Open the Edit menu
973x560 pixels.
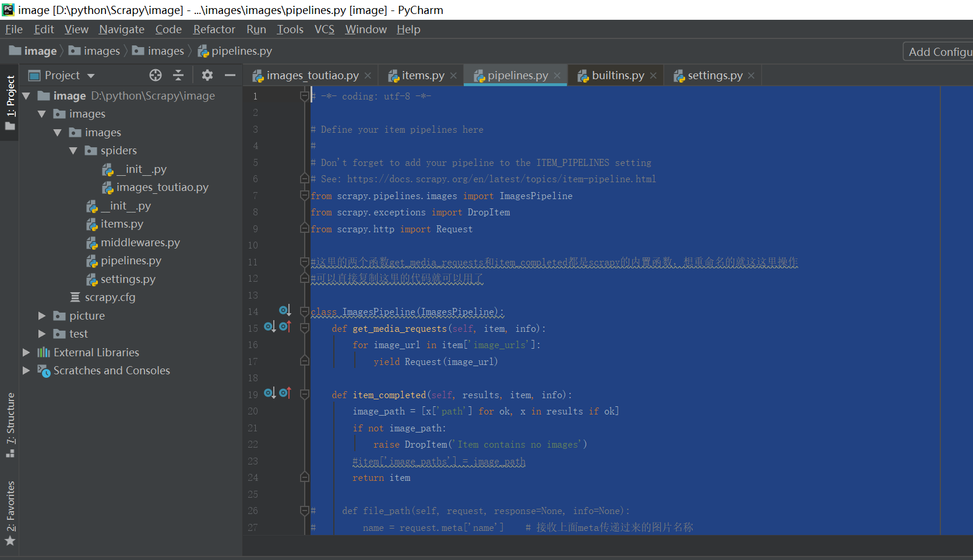(44, 29)
